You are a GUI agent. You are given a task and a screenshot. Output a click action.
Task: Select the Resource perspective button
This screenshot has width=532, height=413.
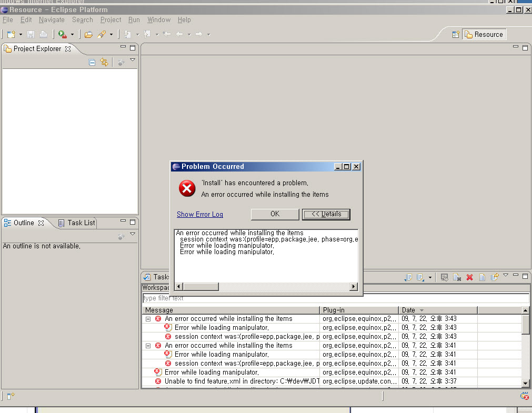pos(484,34)
